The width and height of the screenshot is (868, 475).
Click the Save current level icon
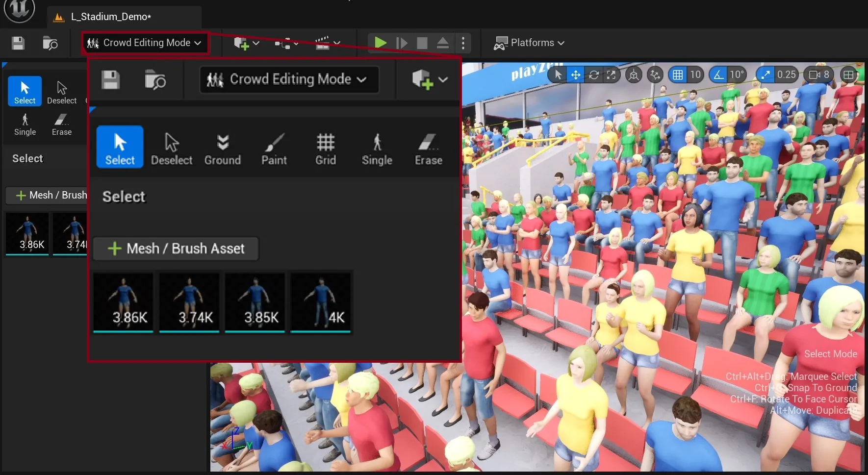[x=110, y=79]
